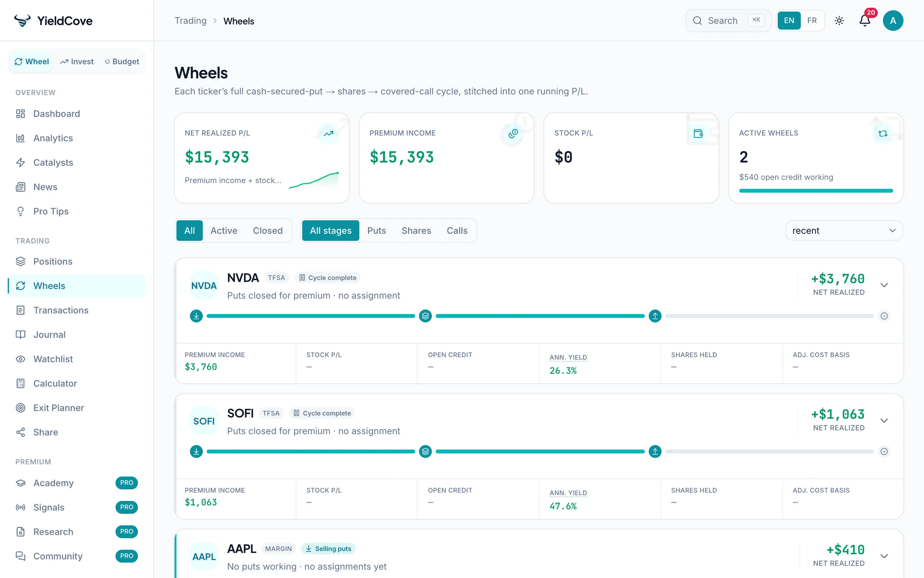Go to Catalysts page
The image size is (924, 578).
point(77,162)
